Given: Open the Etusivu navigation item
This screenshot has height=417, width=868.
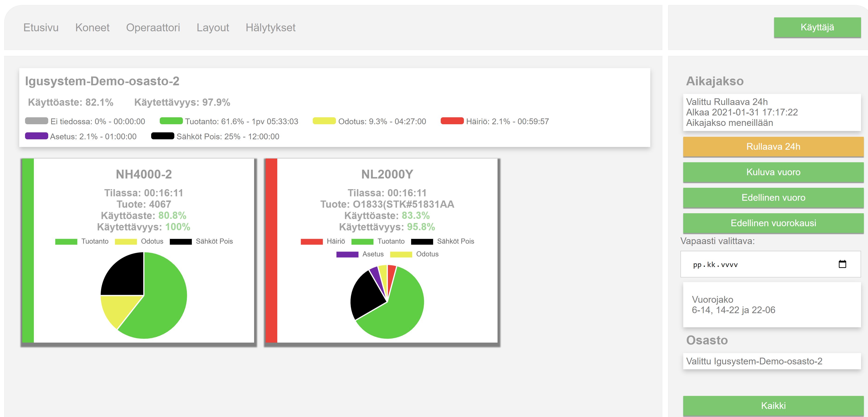Looking at the screenshot, I should point(41,27).
